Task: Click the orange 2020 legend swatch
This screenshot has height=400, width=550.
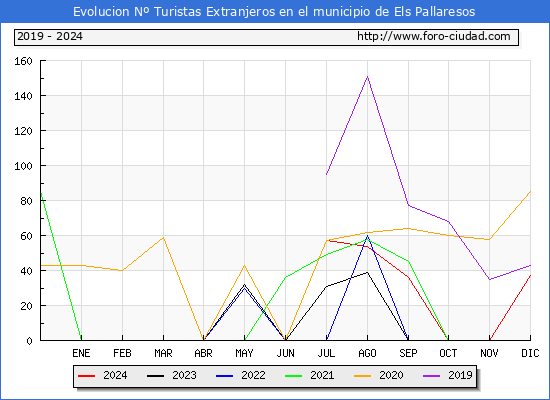Action: point(363,376)
